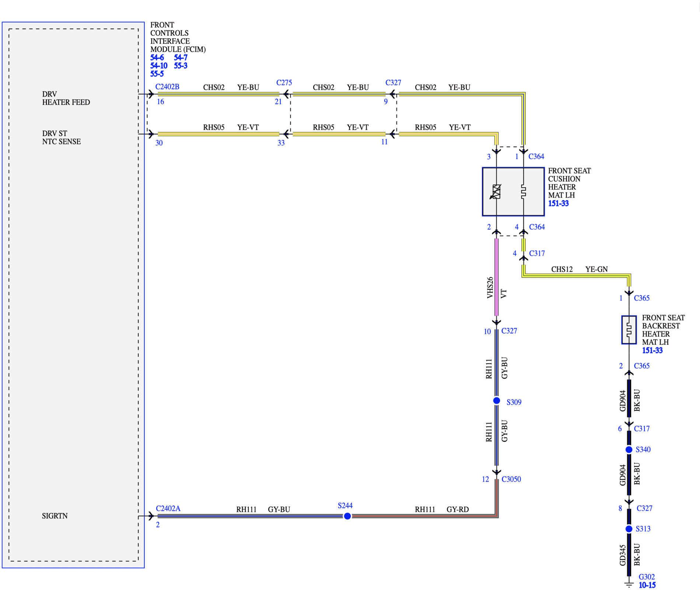Open page reference 54-10 link

(x=159, y=66)
